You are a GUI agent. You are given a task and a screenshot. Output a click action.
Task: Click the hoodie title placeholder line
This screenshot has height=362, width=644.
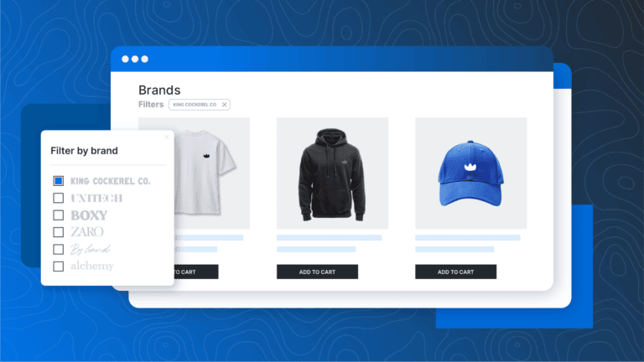point(329,238)
